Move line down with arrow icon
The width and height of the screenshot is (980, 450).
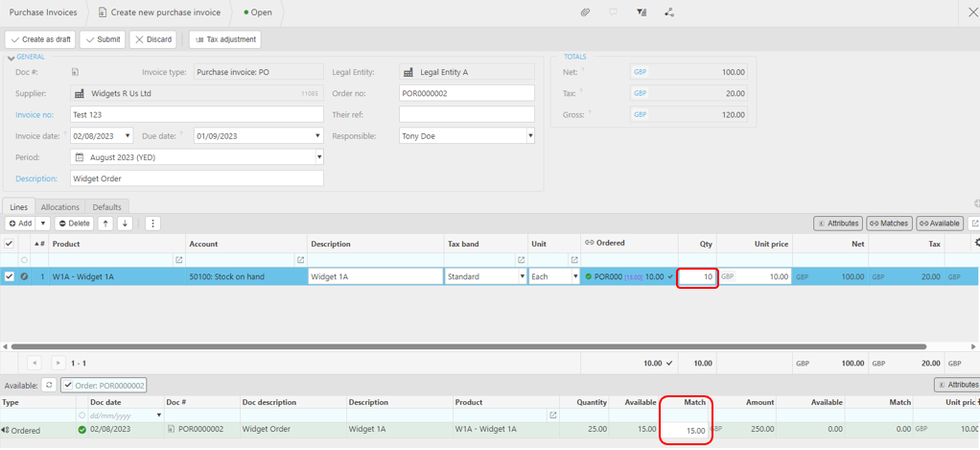(x=125, y=224)
